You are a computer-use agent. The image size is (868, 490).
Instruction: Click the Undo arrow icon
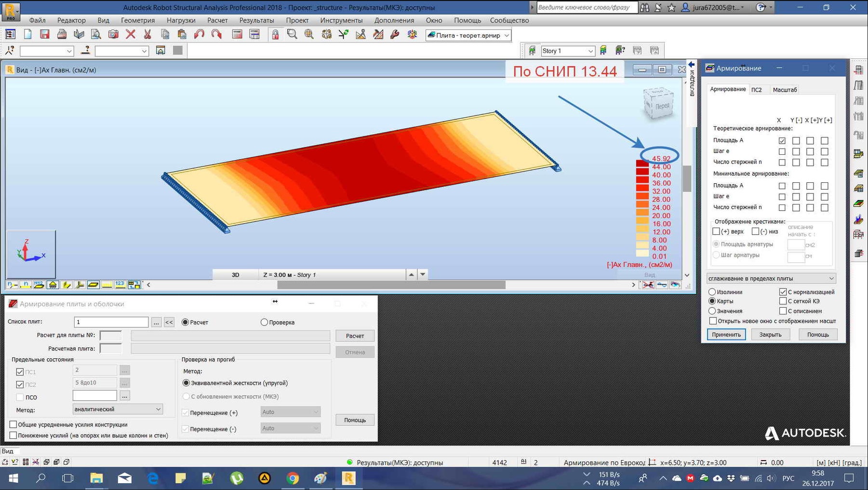pyautogui.click(x=199, y=34)
